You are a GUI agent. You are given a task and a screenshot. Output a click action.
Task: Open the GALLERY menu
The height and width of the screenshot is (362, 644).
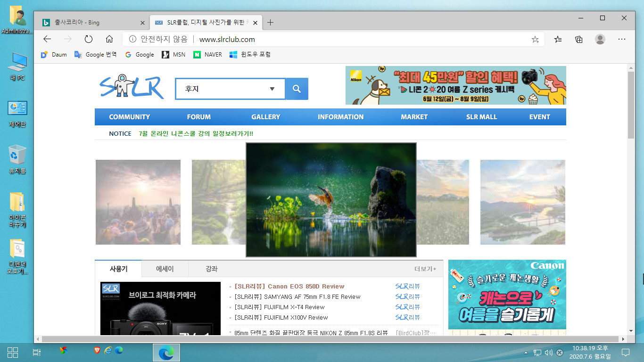(266, 117)
